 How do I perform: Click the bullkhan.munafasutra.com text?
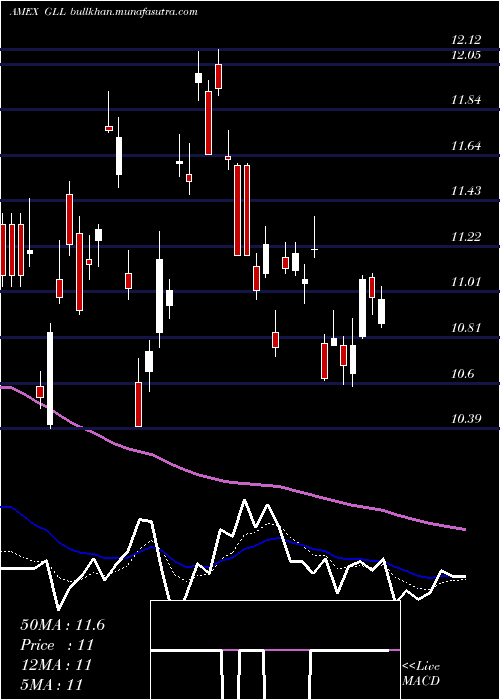[134, 12]
